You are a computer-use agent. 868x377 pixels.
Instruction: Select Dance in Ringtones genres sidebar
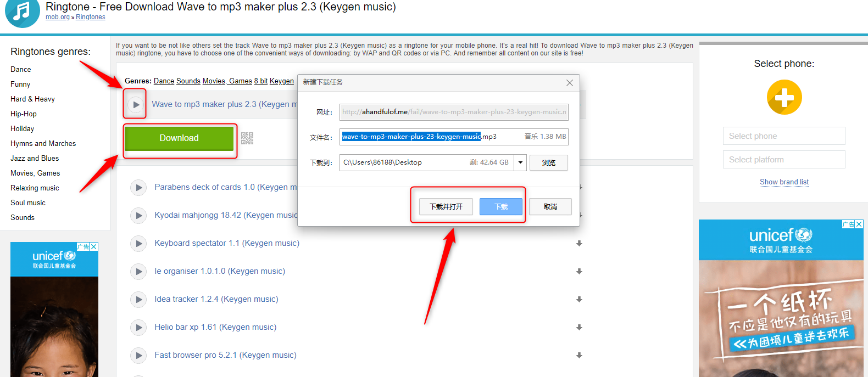[x=21, y=70]
